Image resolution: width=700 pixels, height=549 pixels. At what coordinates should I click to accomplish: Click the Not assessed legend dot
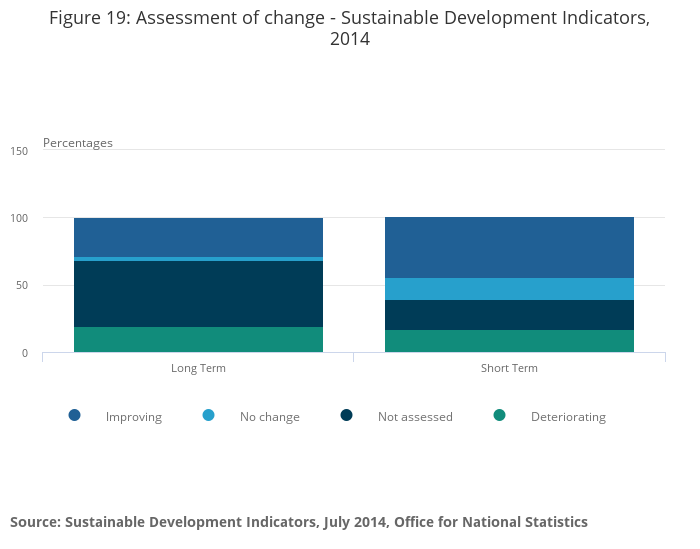pos(346,415)
